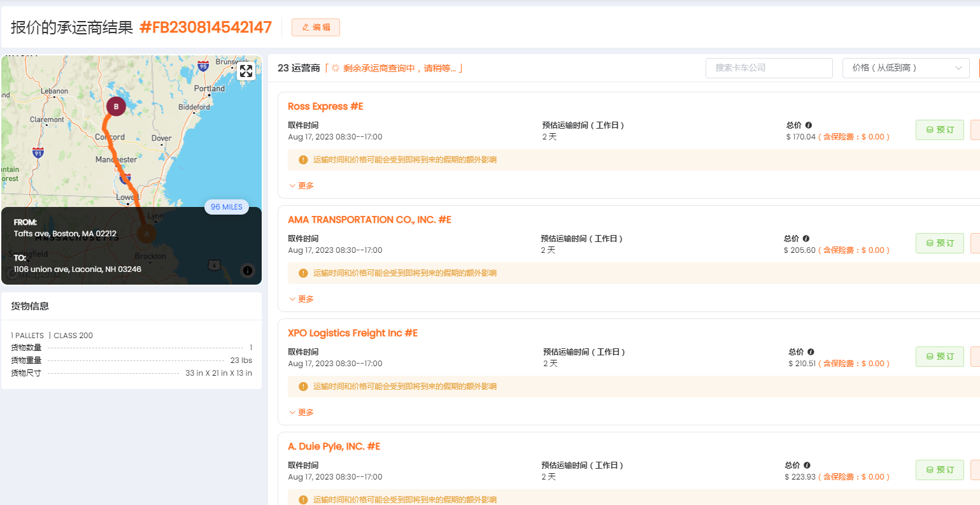Click the carrier company search field

(x=769, y=68)
